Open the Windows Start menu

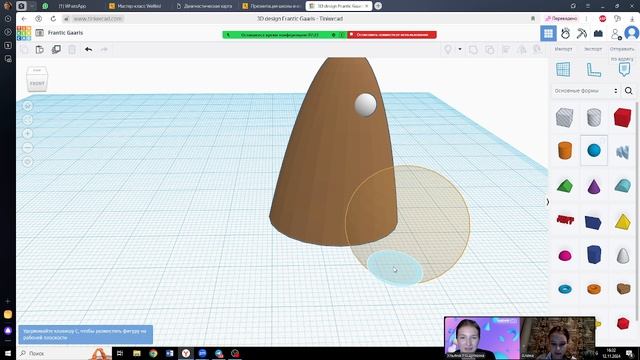click(8, 353)
